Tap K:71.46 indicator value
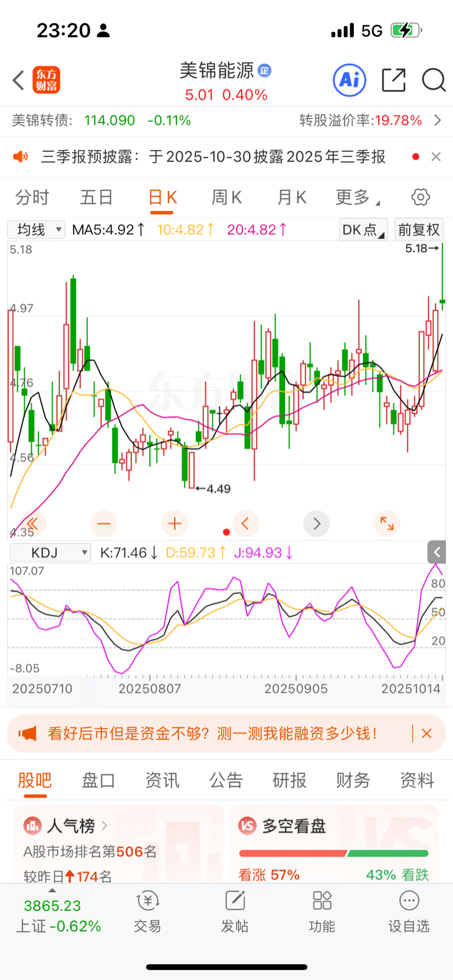 129,552
